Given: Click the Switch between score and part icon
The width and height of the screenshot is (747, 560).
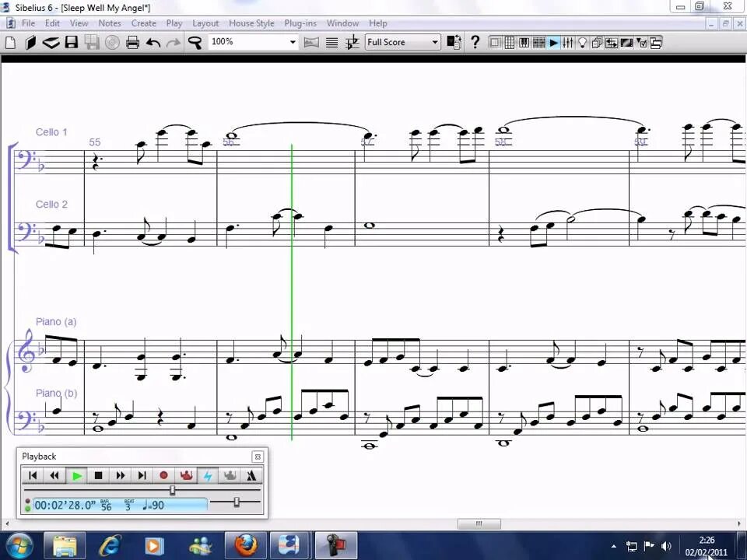Looking at the screenshot, I should pyautogui.click(x=454, y=42).
